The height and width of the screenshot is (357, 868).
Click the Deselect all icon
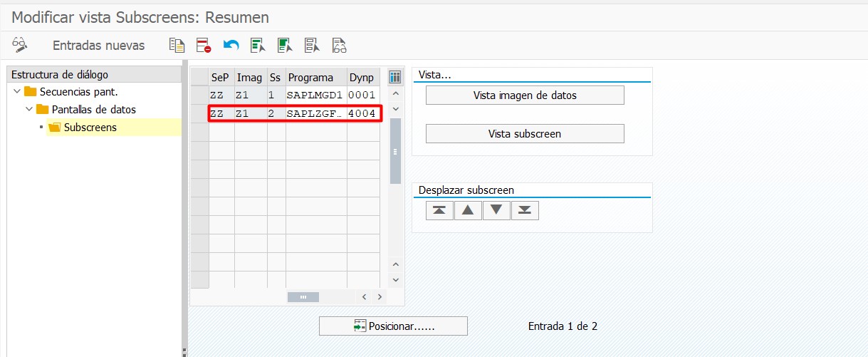click(312, 46)
